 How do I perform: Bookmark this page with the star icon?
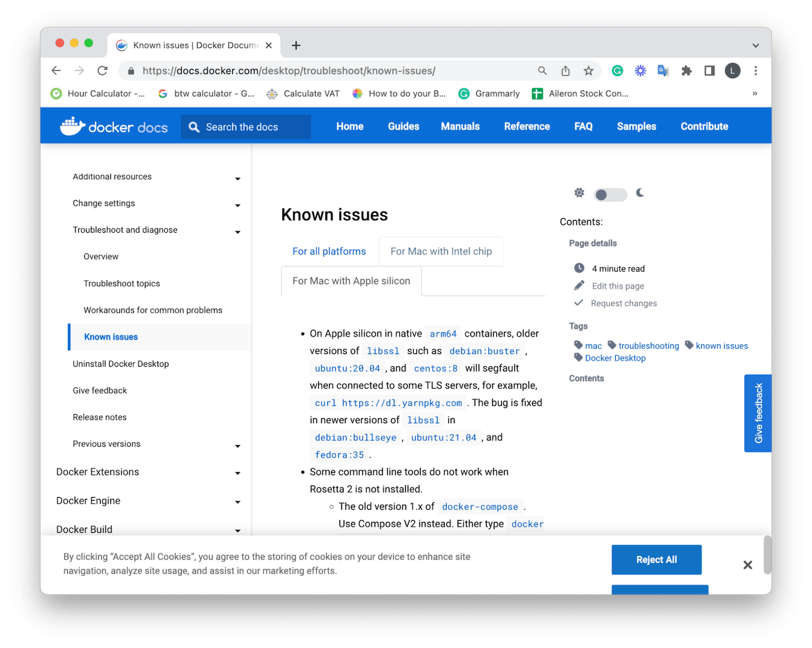point(588,71)
